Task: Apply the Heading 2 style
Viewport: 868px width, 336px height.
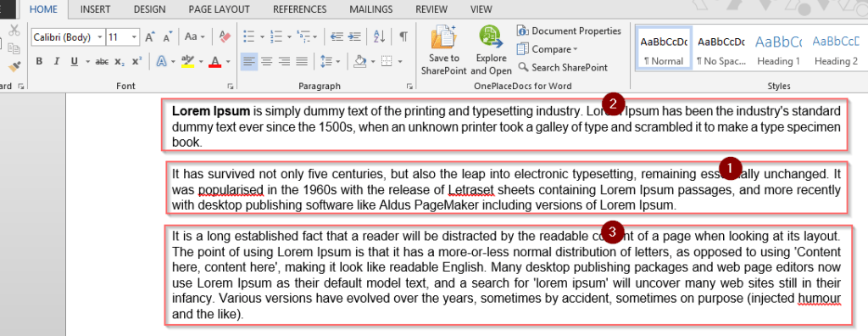Action: coord(836,48)
